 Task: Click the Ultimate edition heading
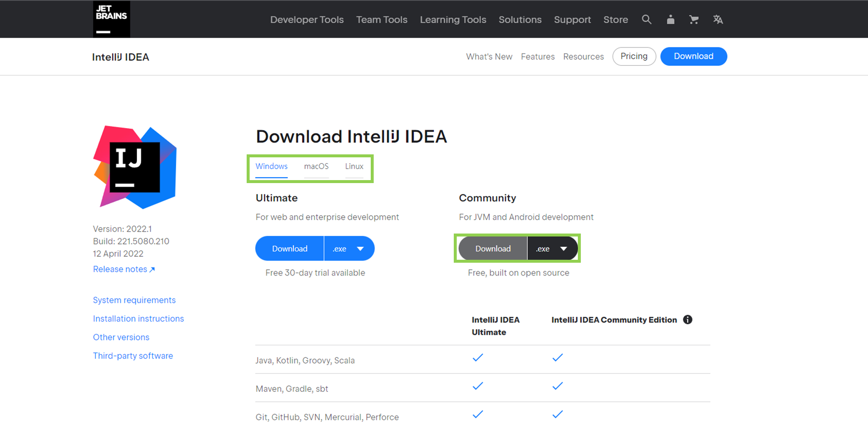coord(276,198)
